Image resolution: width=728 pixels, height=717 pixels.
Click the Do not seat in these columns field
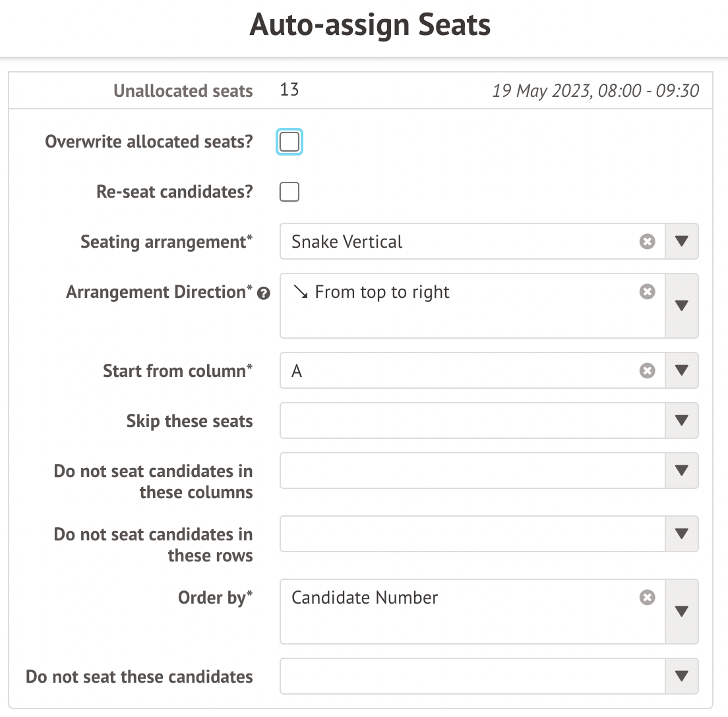pos(471,471)
